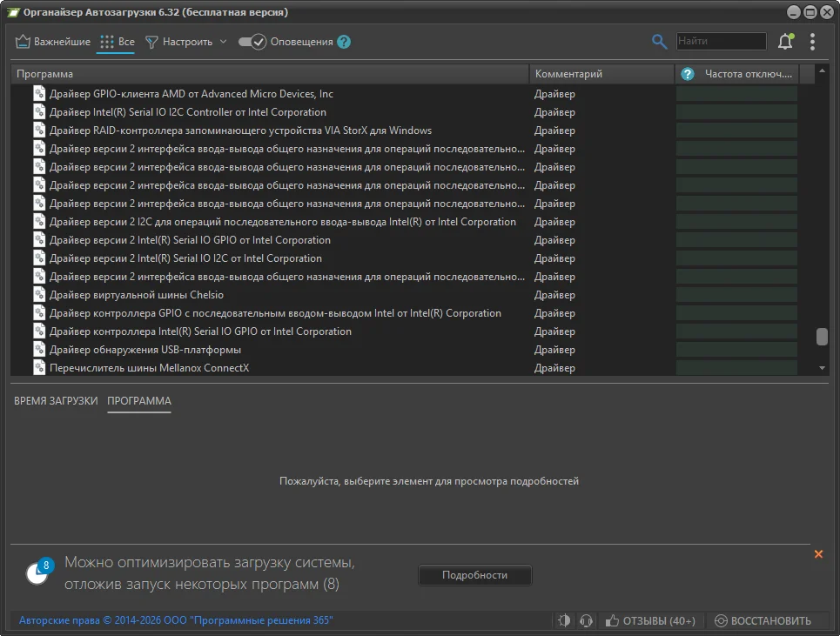Click driver icon of RAID-контроллера VIA StorX row
840x636 pixels.
click(39, 131)
